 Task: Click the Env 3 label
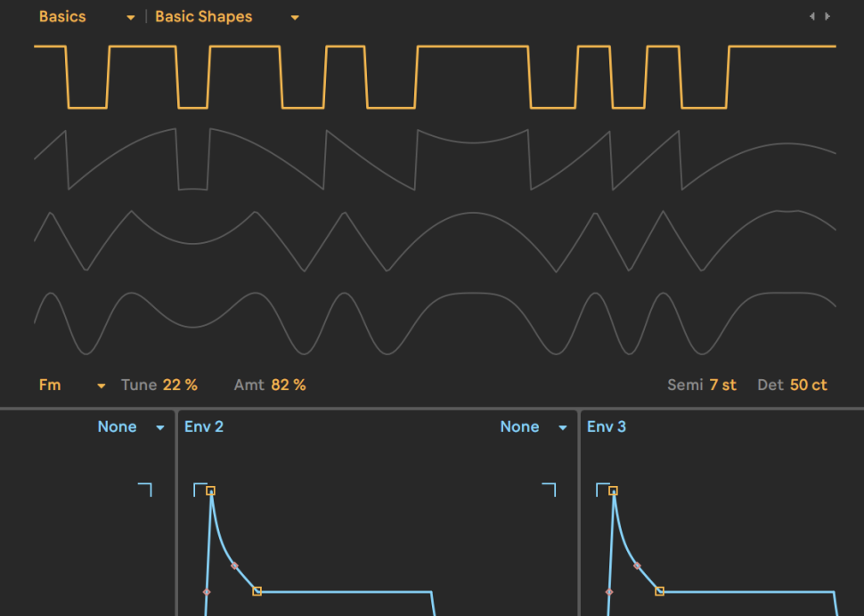pyautogui.click(x=606, y=427)
